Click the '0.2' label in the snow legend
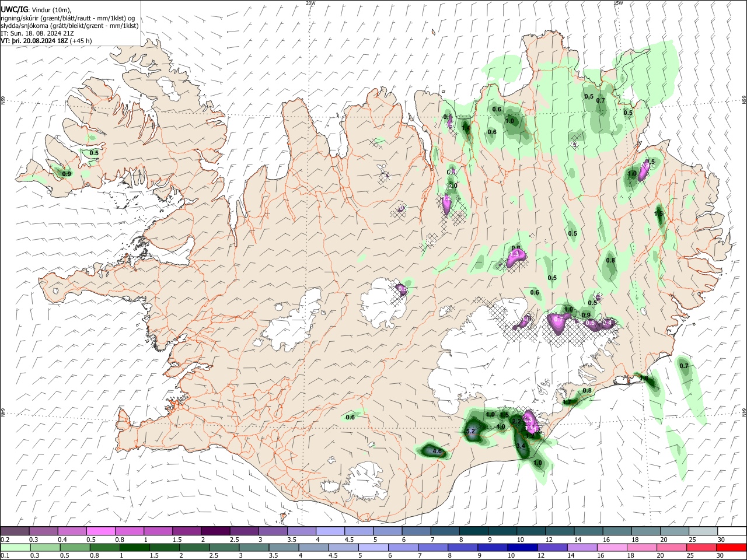Image resolution: width=747 pixels, height=560 pixels. pyautogui.click(x=5, y=540)
